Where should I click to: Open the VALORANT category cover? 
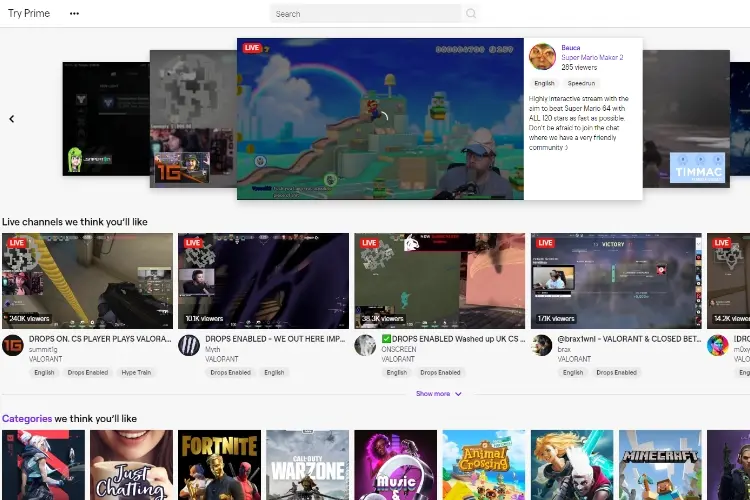click(x=44, y=465)
